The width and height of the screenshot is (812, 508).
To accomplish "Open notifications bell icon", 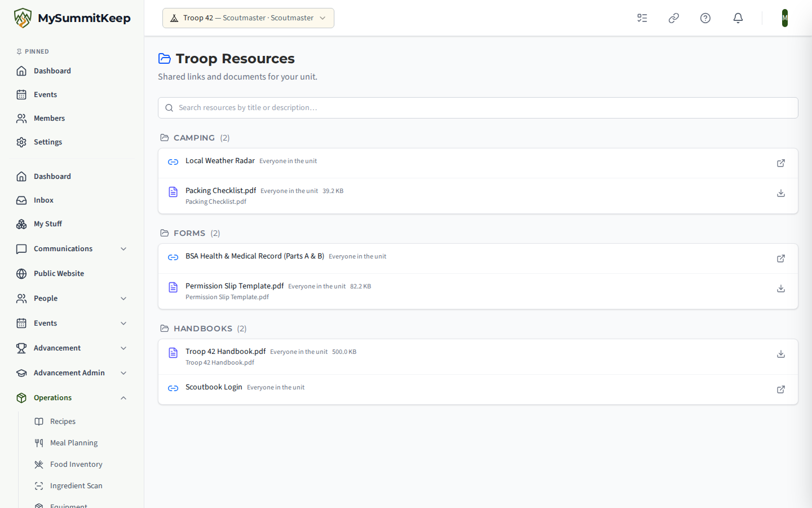I will tap(738, 18).
